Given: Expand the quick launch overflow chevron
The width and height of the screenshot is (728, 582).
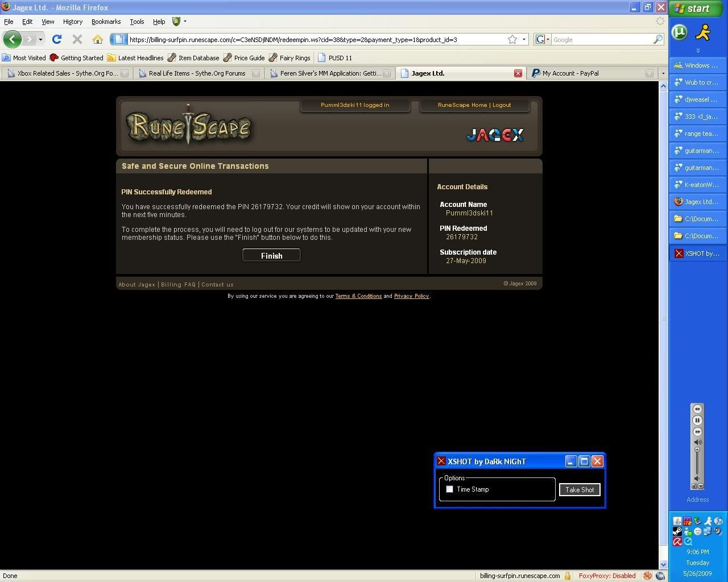Looking at the screenshot, I should [x=698, y=51].
